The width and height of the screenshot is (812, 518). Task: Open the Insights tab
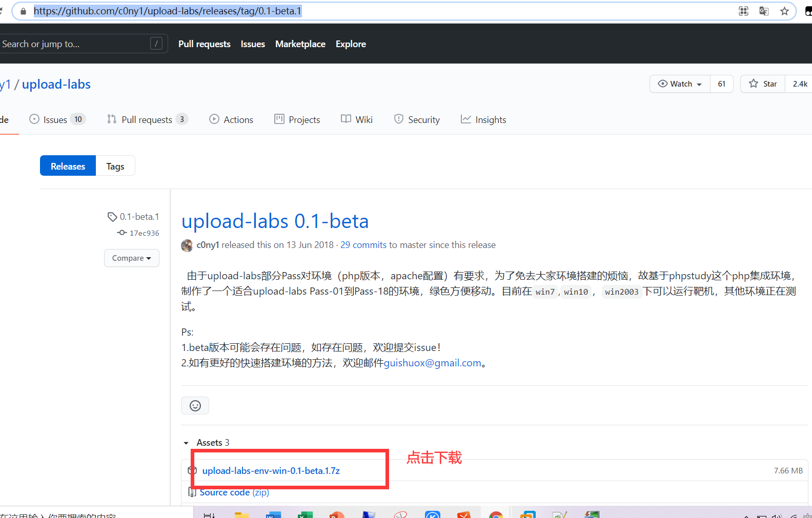483,119
